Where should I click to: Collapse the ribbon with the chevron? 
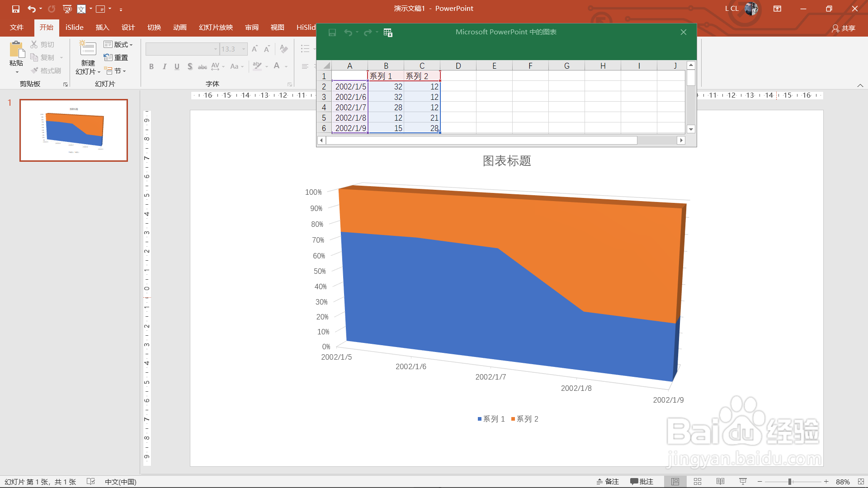click(860, 85)
